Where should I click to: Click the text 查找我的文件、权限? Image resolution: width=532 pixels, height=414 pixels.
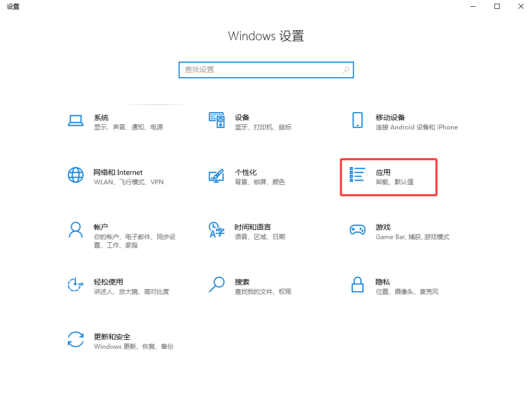click(x=263, y=292)
